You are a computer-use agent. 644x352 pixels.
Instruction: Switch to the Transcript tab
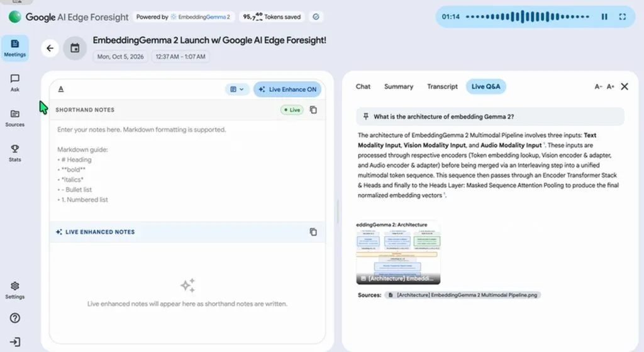[x=442, y=86]
